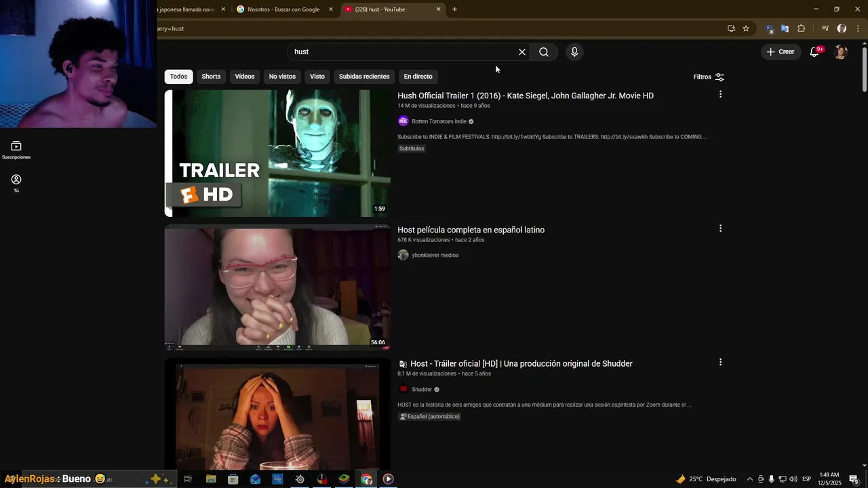Screen dimensions: 868x488
Task: Click the Español (automático) badge
Action: click(429, 417)
